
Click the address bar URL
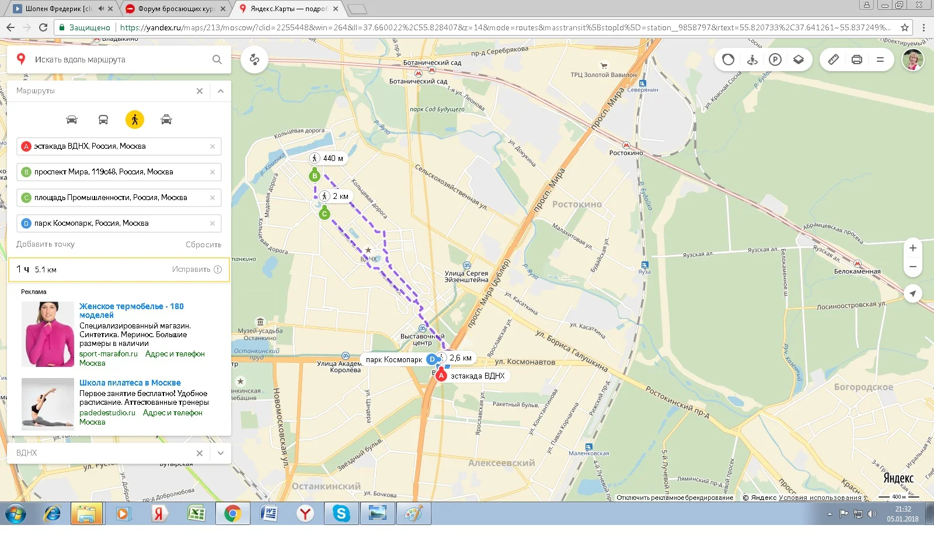[505, 27]
